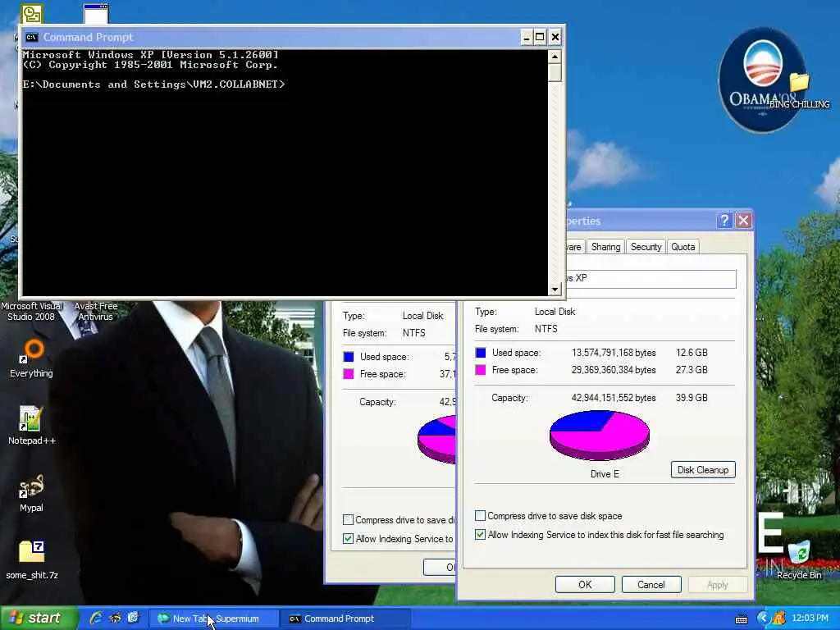The image size is (840, 630).
Task: Click Disk Cleanup in Drive E properties
Action: point(703,470)
